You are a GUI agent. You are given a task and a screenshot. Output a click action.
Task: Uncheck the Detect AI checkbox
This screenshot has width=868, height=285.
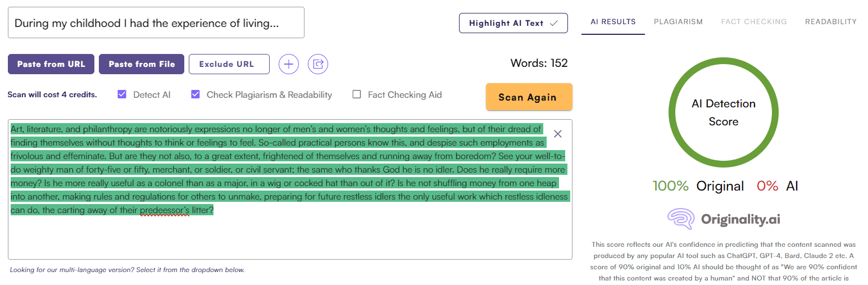122,94
